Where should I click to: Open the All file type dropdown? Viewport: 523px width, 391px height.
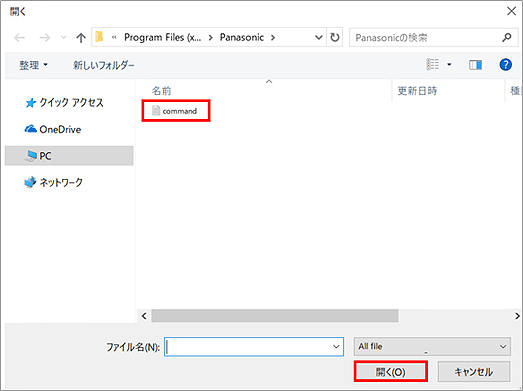pos(432,347)
